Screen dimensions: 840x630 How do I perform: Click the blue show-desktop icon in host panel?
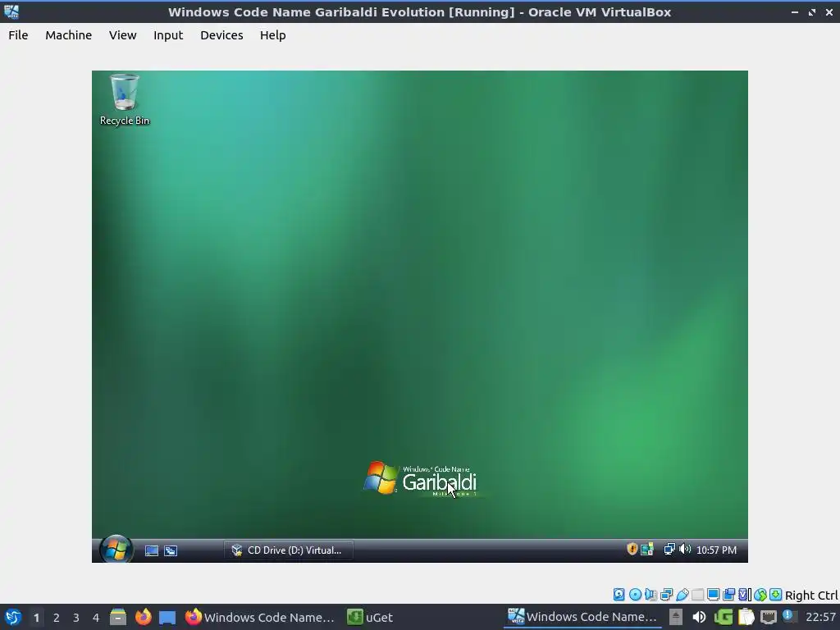coord(167,618)
